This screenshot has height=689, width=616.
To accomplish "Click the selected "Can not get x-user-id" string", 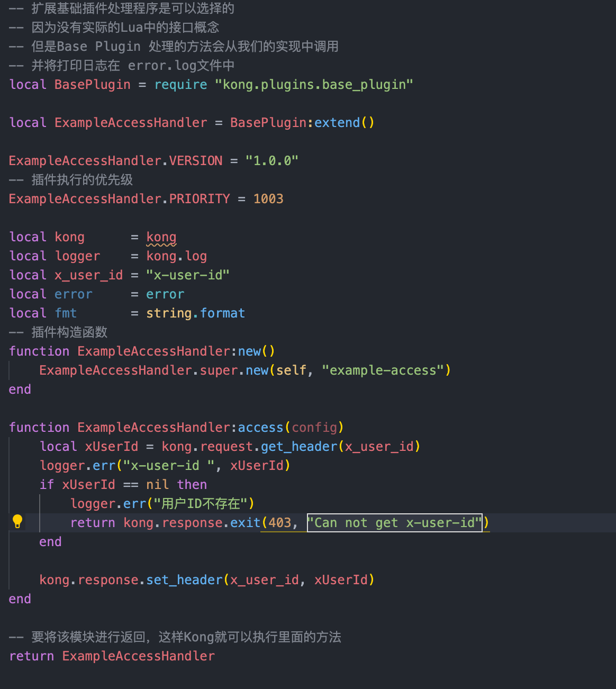I will (x=395, y=523).
